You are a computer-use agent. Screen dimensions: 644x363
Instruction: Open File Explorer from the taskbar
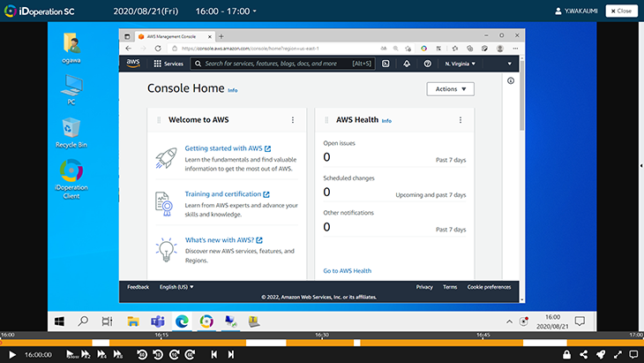coord(132,321)
